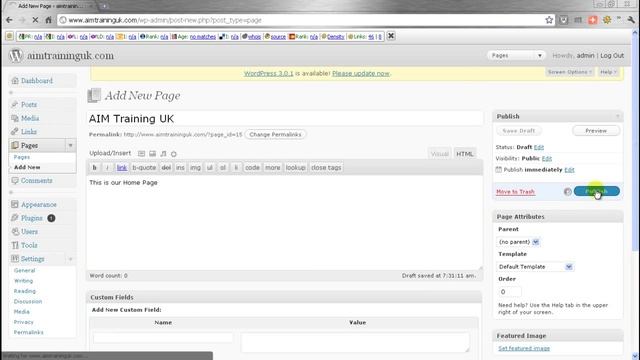Open Links in the sidebar

29,132
